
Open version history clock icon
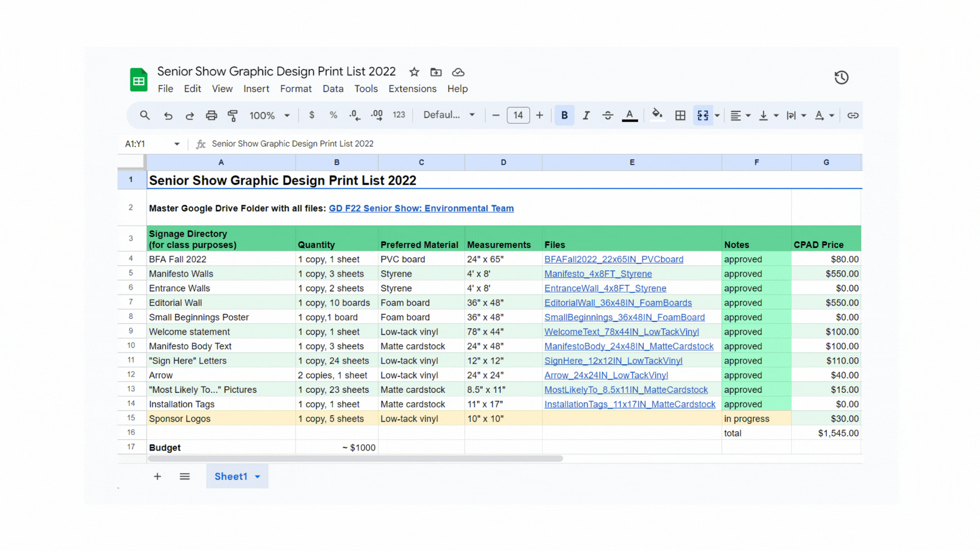click(841, 78)
